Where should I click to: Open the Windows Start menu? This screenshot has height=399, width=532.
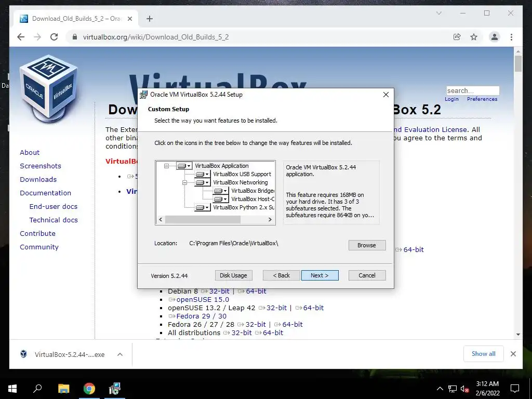[12, 389]
